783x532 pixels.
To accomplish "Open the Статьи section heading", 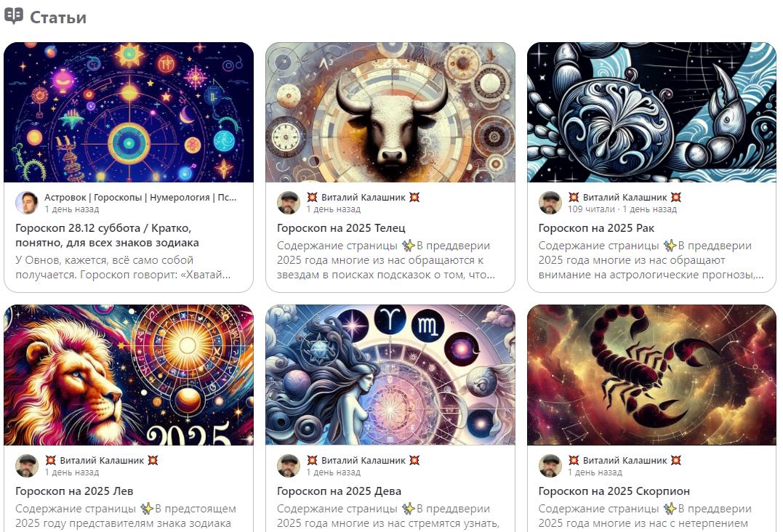I will [x=58, y=17].
